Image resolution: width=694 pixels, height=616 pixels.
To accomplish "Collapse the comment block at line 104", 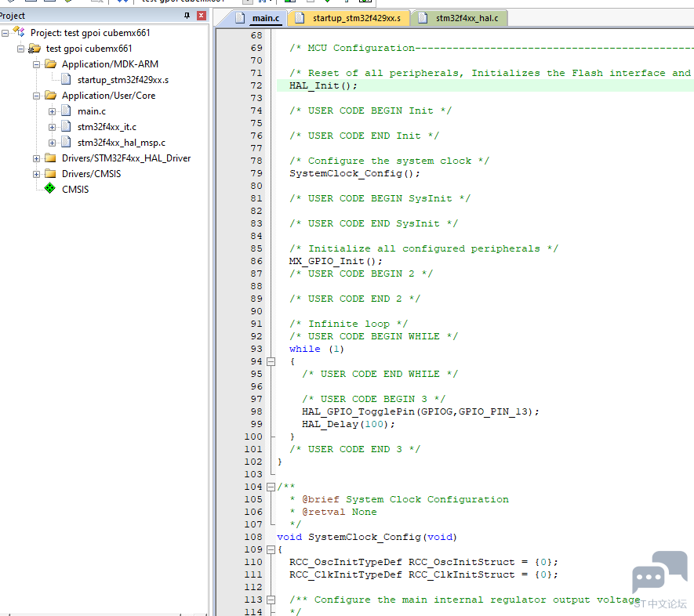I will (x=271, y=487).
